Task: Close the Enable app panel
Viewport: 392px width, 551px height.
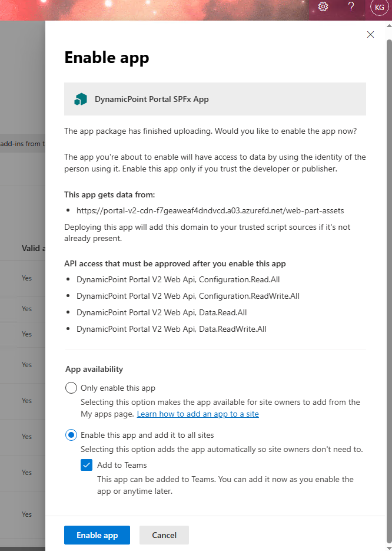Action: [x=370, y=35]
